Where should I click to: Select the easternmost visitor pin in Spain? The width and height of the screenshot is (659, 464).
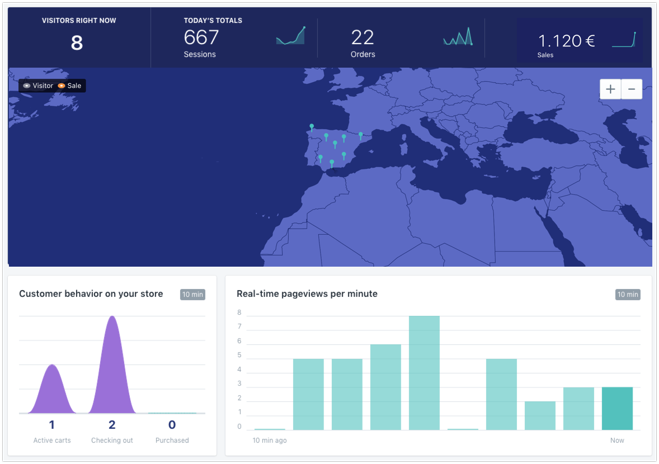tap(361, 136)
